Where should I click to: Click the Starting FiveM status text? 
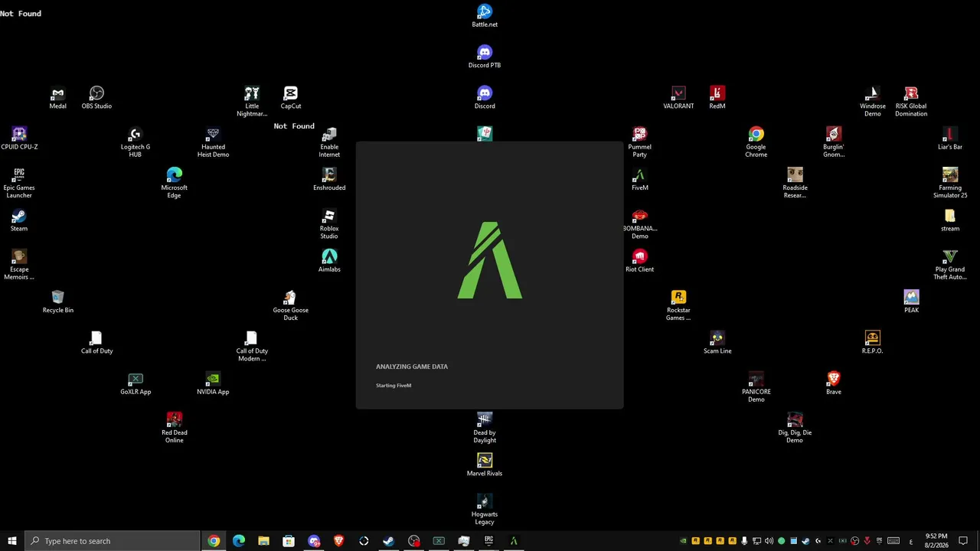click(x=394, y=386)
